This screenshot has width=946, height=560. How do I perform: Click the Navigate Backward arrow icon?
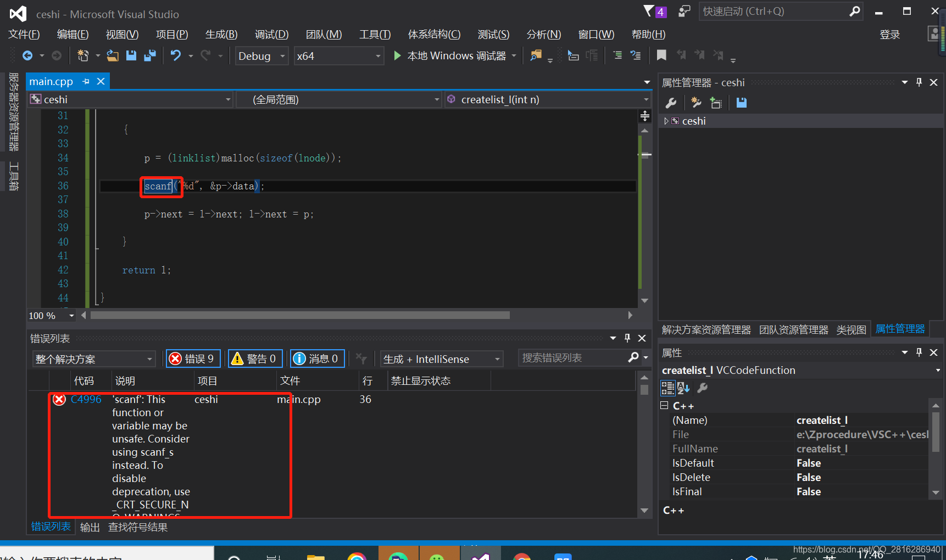tap(27, 55)
